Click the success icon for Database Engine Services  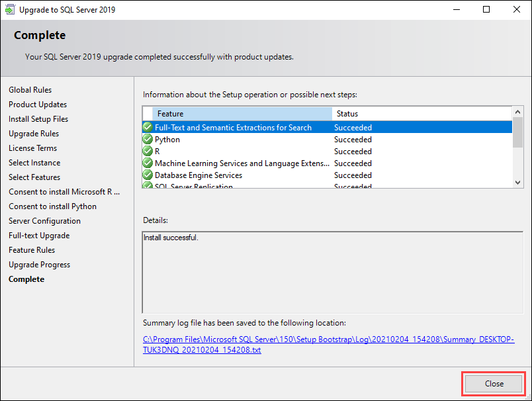click(x=147, y=175)
